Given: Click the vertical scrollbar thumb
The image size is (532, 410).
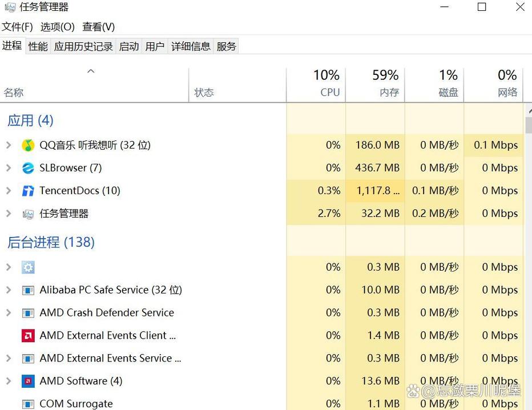Looking at the screenshot, I should tap(529, 125).
